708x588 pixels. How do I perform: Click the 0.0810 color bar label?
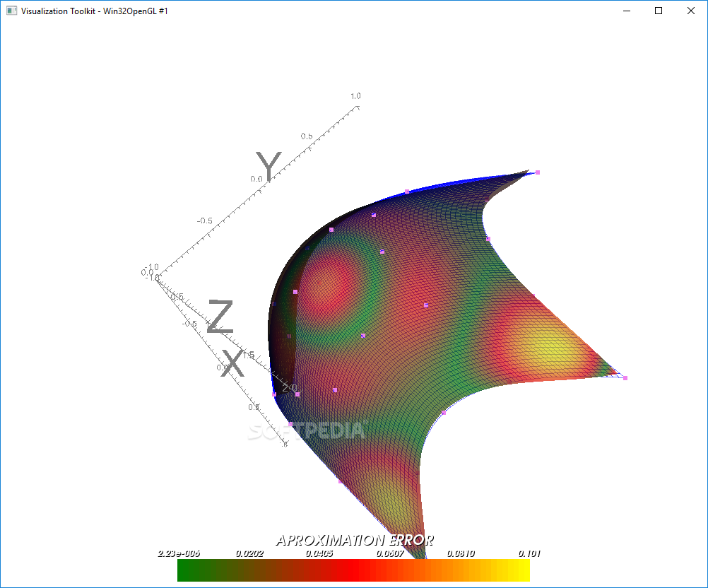(461, 553)
